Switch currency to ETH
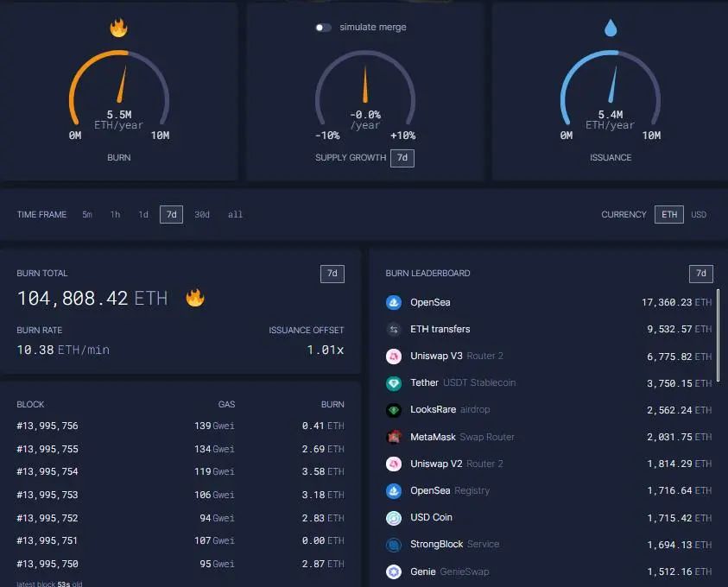This screenshot has height=587, width=728. click(669, 214)
